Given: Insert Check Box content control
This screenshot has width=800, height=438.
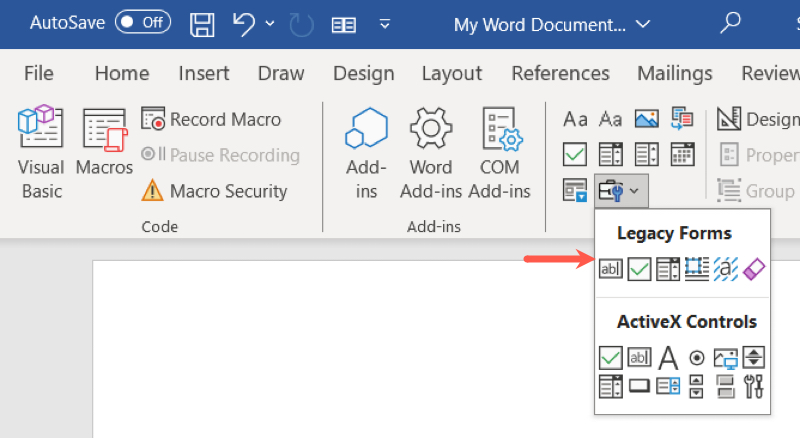Looking at the screenshot, I should [x=575, y=154].
